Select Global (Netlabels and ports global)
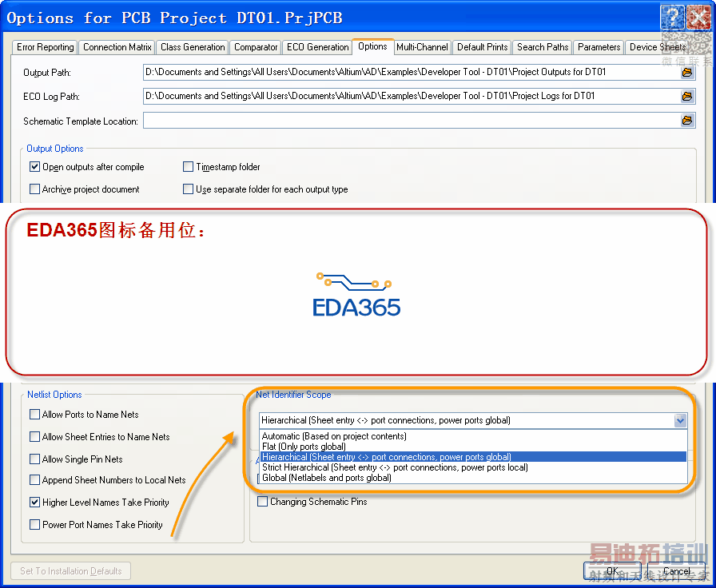 click(474, 478)
